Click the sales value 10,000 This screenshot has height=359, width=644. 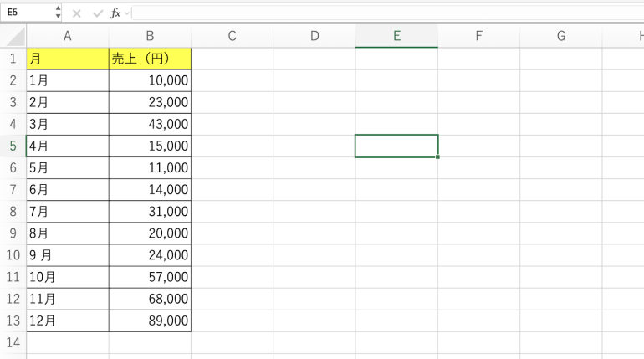tap(150, 80)
